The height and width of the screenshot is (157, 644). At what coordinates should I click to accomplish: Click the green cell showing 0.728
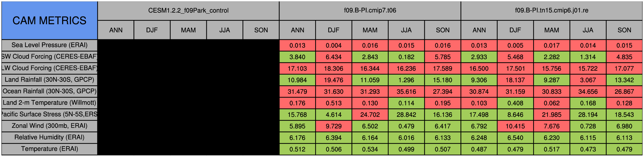point(588,126)
